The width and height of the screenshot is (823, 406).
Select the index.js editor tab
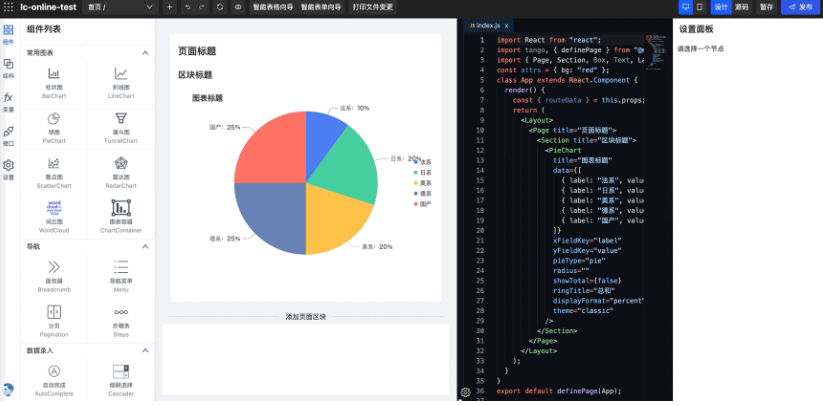(x=487, y=24)
